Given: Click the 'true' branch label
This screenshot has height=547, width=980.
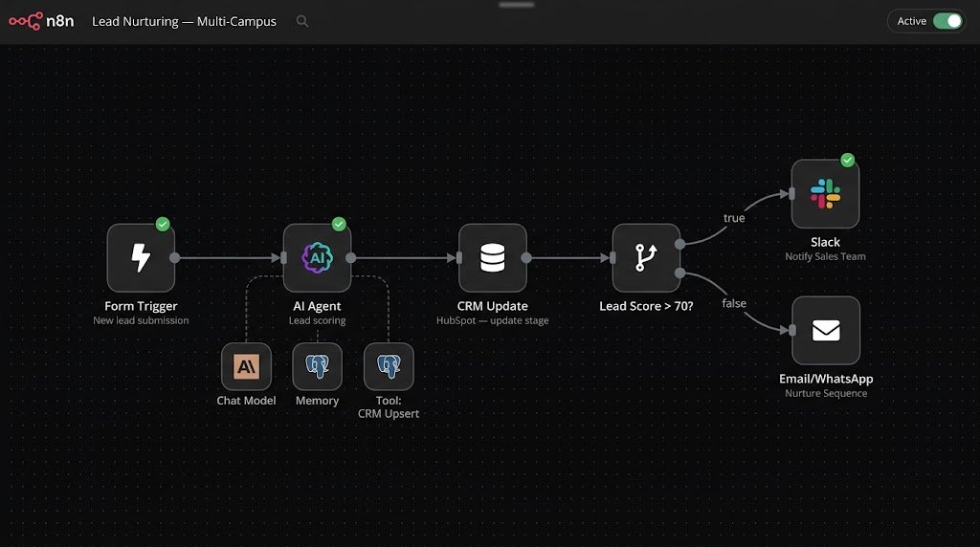Looking at the screenshot, I should [x=734, y=218].
